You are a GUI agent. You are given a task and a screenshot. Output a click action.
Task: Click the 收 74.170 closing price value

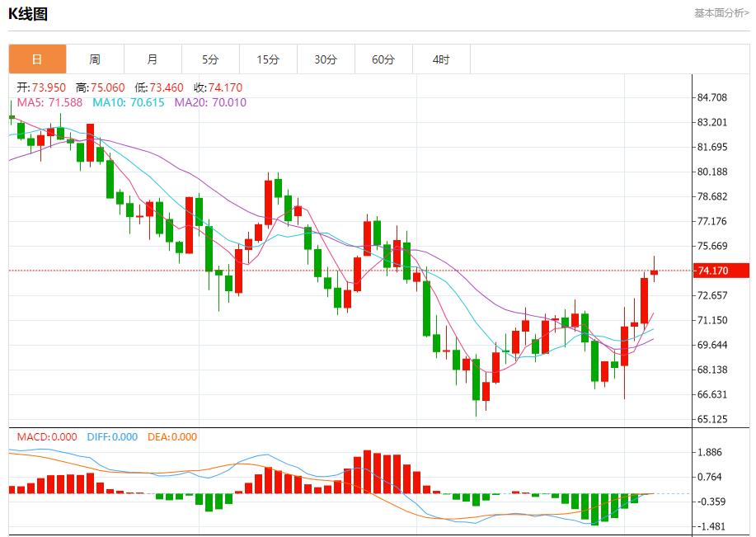(x=218, y=87)
